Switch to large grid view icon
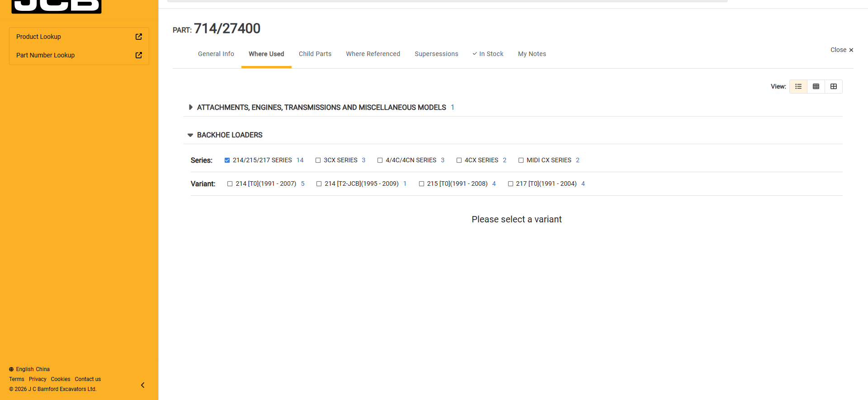Viewport: 868px width, 400px height. [834, 86]
